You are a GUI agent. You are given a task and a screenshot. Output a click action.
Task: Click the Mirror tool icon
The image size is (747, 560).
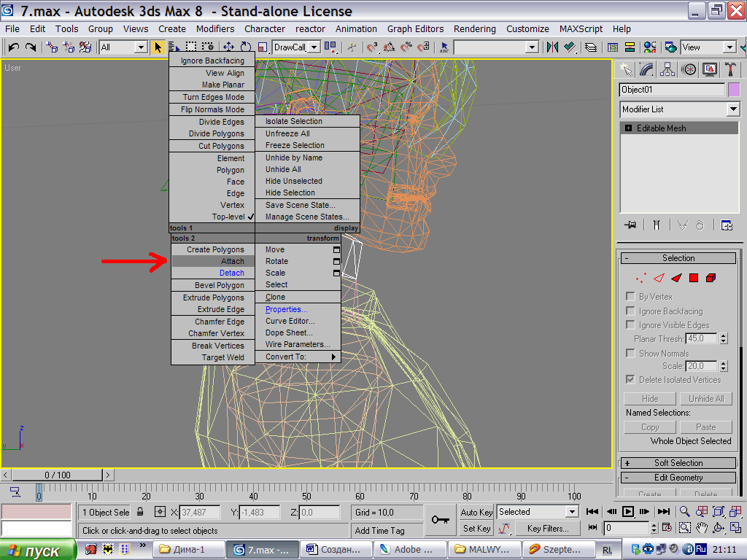(x=553, y=47)
